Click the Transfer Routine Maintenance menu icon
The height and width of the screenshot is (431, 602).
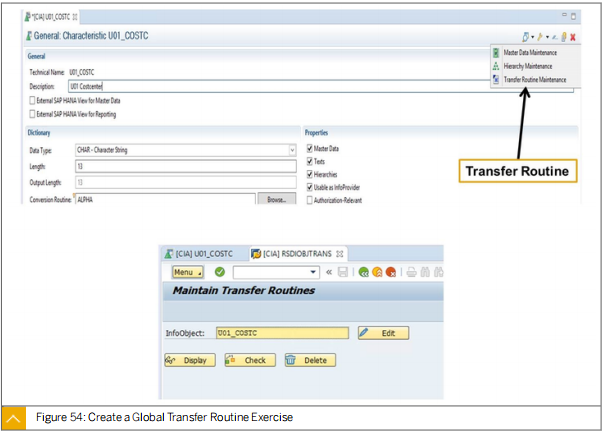[x=496, y=79]
